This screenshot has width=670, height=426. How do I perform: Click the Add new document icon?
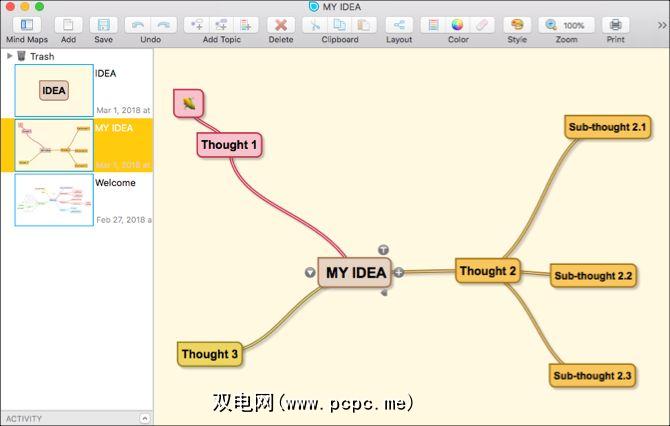click(68, 25)
